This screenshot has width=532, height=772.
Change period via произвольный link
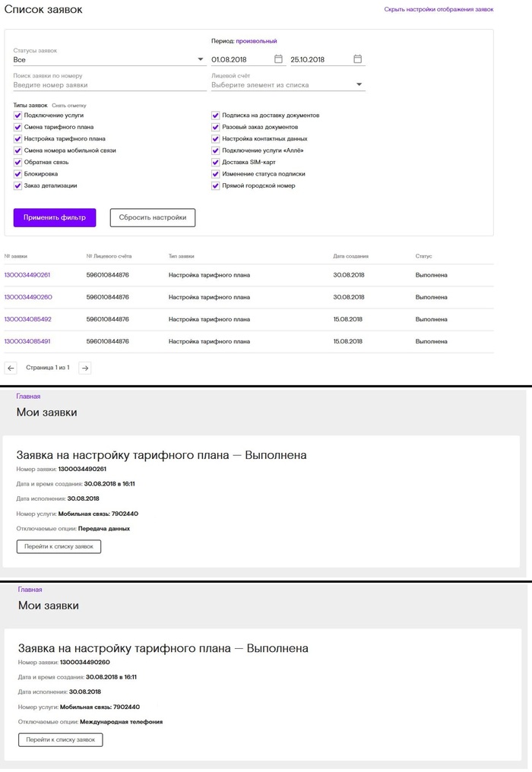tap(256, 41)
